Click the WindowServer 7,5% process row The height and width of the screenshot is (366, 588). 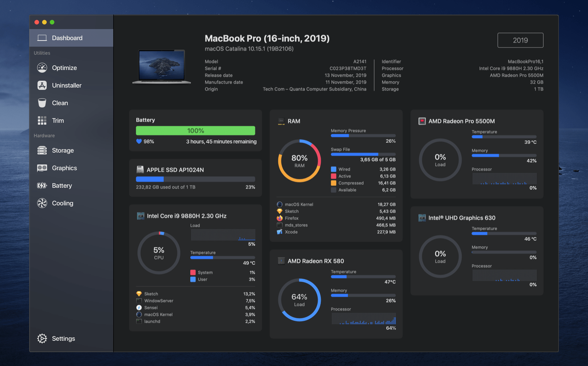[x=195, y=301]
